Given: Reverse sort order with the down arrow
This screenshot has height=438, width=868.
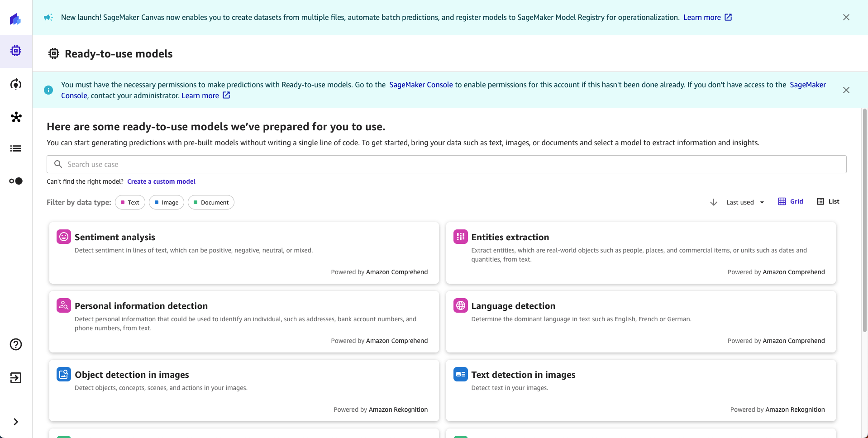Looking at the screenshot, I should pos(714,202).
